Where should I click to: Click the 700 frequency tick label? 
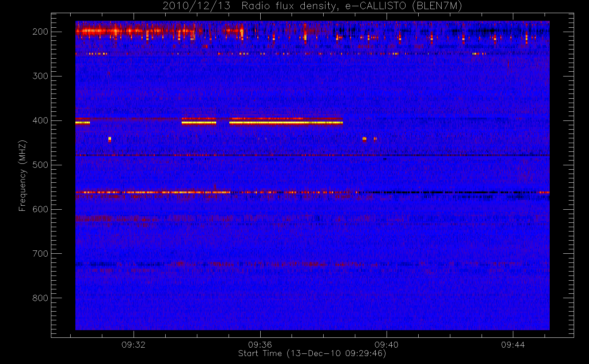click(40, 254)
